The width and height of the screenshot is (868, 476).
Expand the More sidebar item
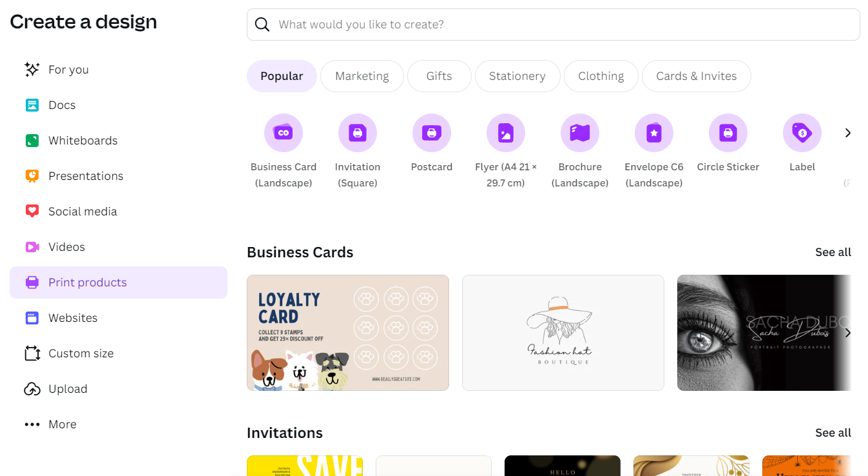pyautogui.click(x=62, y=424)
